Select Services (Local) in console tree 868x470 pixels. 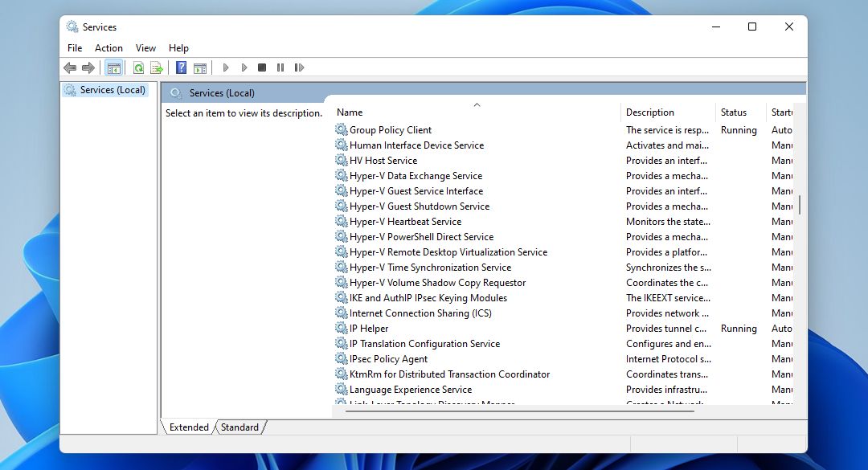pyautogui.click(x=105, y=90)
